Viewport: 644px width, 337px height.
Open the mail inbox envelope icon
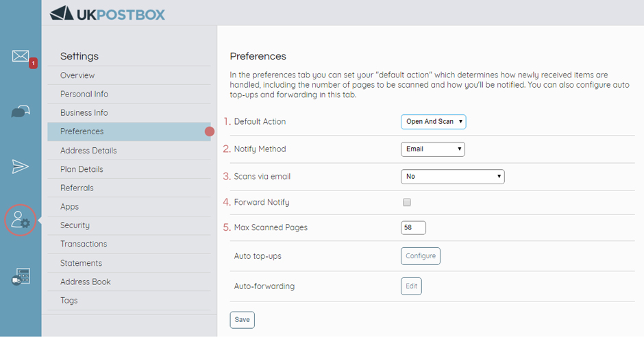coord(20,56)
